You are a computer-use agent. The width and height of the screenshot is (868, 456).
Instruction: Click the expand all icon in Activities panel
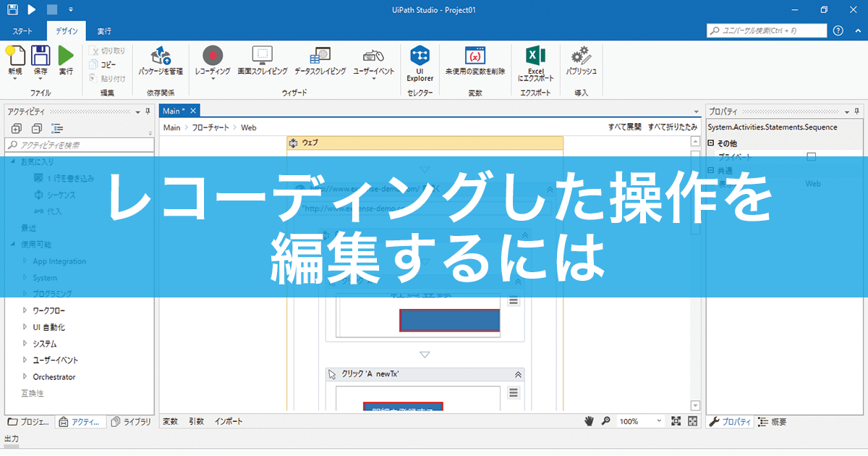(16, 129)
